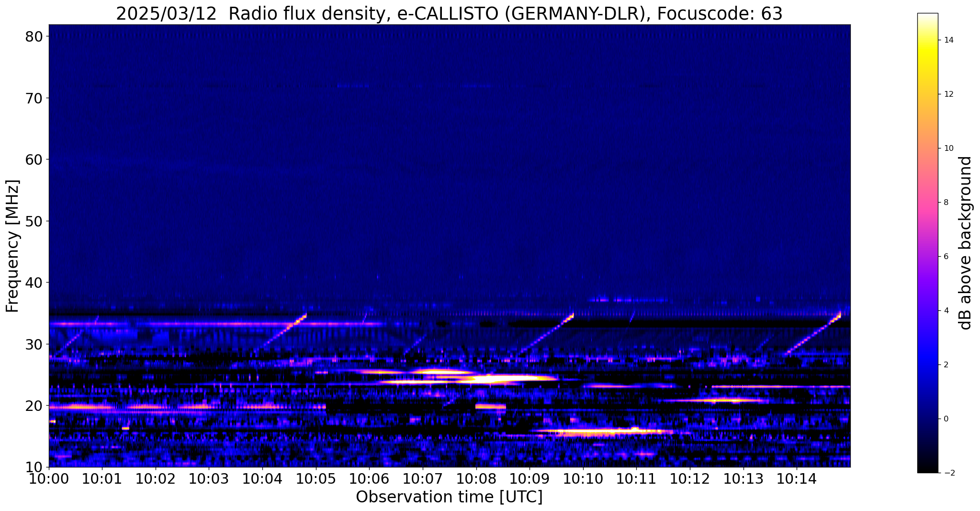This screenshot has height=511, width=980.
Task: Click the 10:02 time tick label
Action: [x=156, y=478]
